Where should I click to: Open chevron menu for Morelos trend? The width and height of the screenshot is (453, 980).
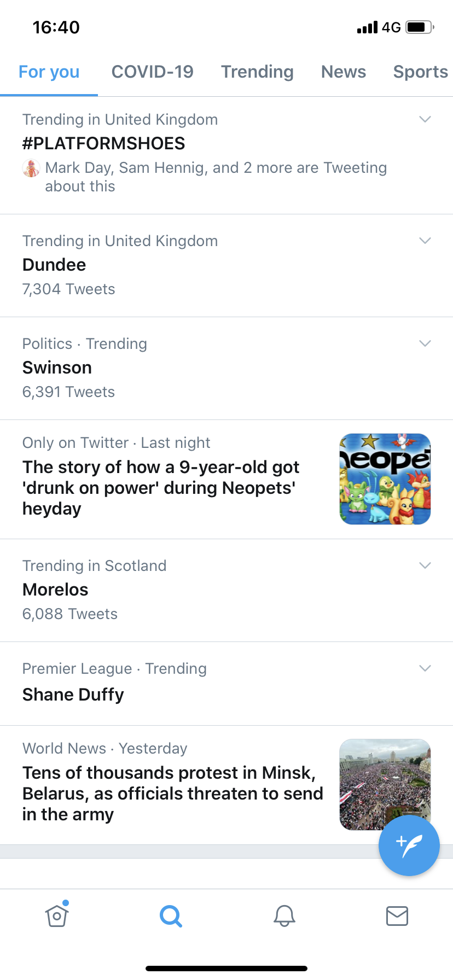425,565
